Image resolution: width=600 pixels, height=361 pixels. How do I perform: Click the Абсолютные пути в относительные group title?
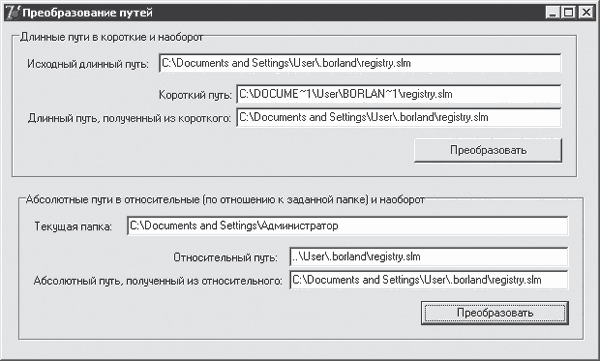(225, 200)
